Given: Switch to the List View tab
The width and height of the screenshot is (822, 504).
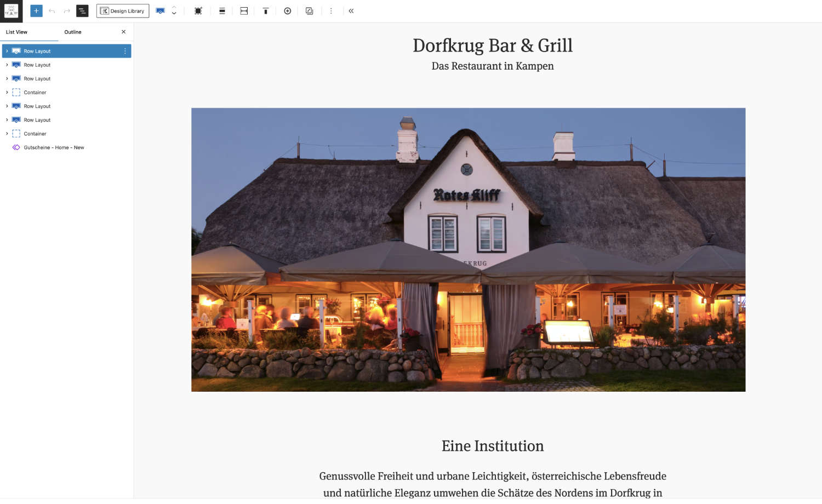Looking at the screenshot, I should click(x=16, y=32).
